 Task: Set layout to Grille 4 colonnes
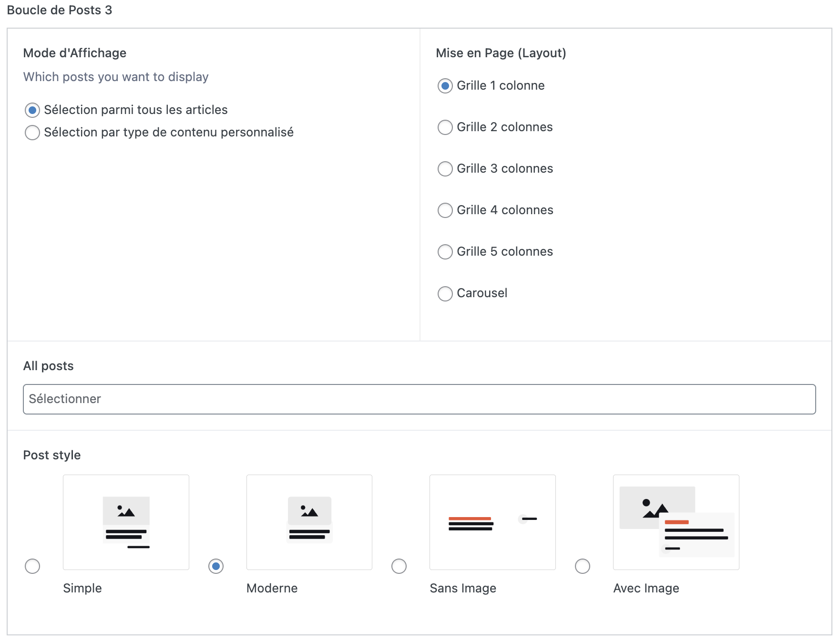445,210
